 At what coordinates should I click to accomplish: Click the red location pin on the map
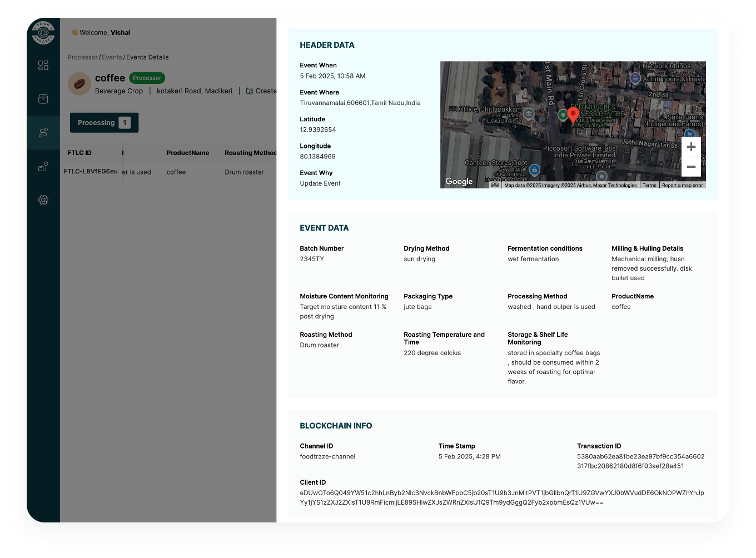[x=573, y=115]
